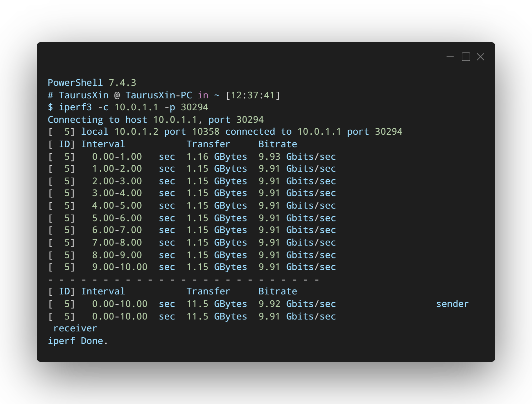Image resolution: width=532 pixels, height=404 pixels.
Task: Click the 'iperf3 -c 10.0.1.1 -p 30294' command
Action: (134, 107)
